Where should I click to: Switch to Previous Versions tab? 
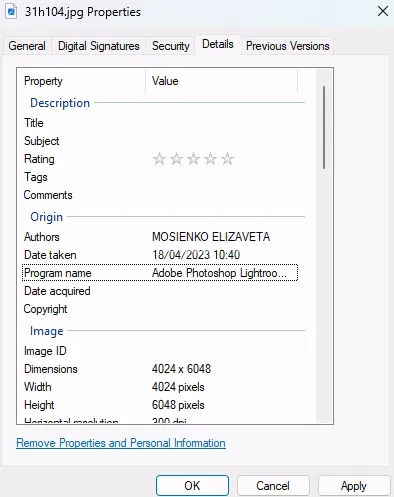pos(288,46)
